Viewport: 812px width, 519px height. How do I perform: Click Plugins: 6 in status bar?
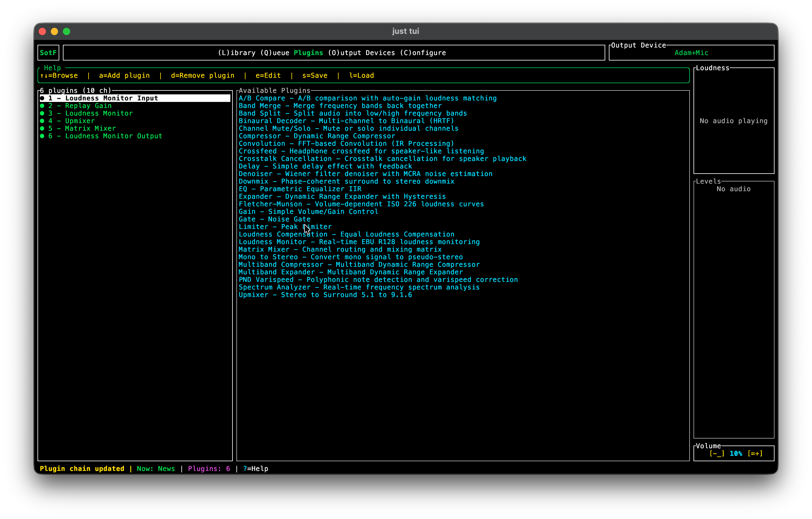point(209,468)
